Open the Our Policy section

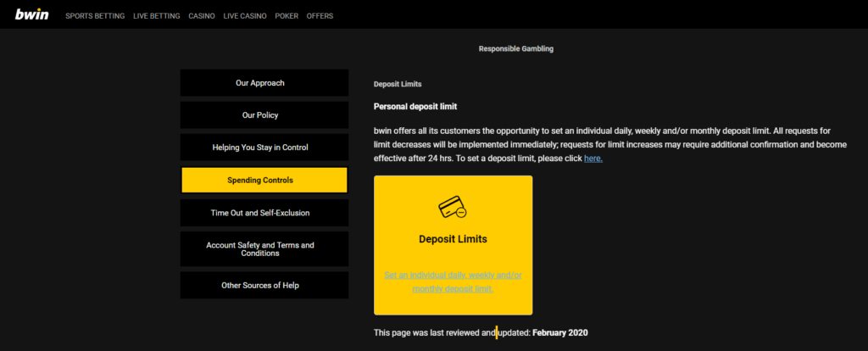pyautogui.click(x=264, y=115)
